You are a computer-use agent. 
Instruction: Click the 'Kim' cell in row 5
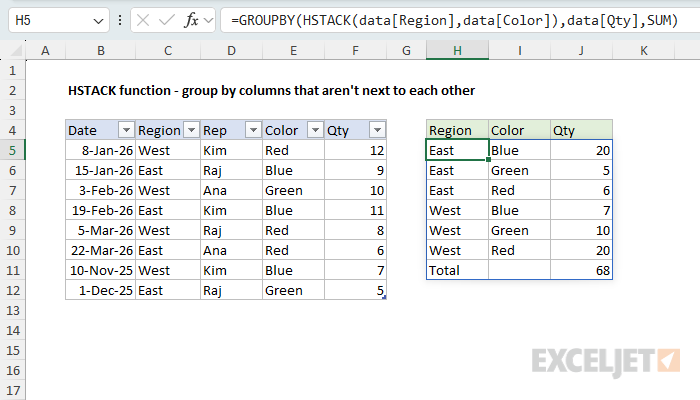pos(231,150)
